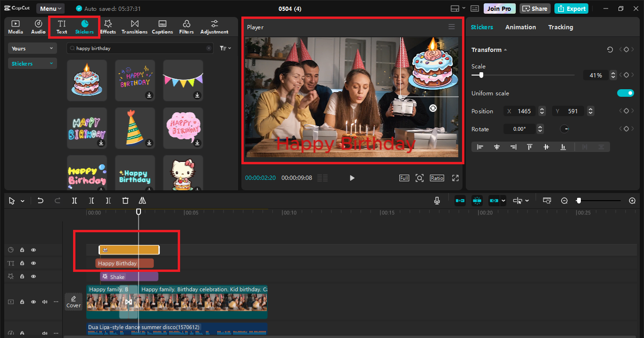Hide the Happy Birthday text track

click(x=33, y=263)
